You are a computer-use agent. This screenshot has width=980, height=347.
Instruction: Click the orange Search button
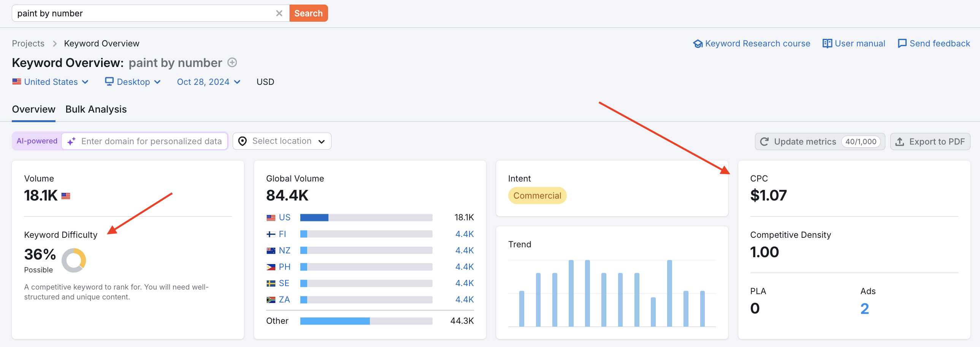pos(308,13)
